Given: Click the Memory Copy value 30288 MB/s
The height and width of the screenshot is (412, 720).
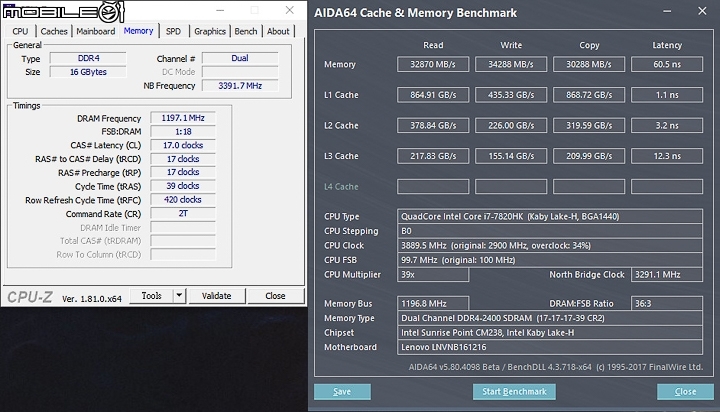Looking at the screenshot, I should [x=589, y=64].
